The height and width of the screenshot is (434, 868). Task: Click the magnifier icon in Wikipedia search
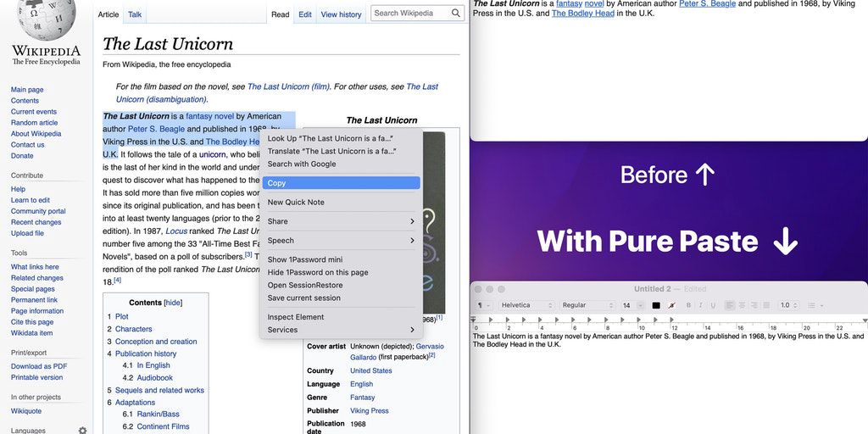click(x=455, y=14)
